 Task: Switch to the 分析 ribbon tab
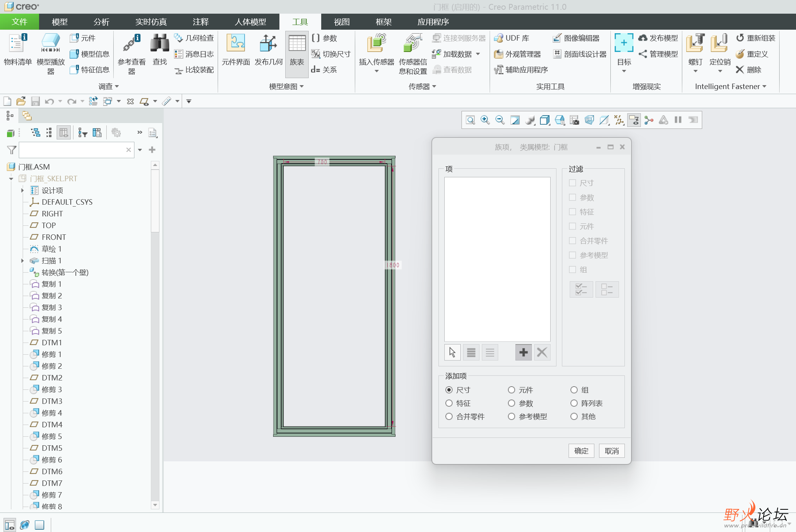pos(102,22)
